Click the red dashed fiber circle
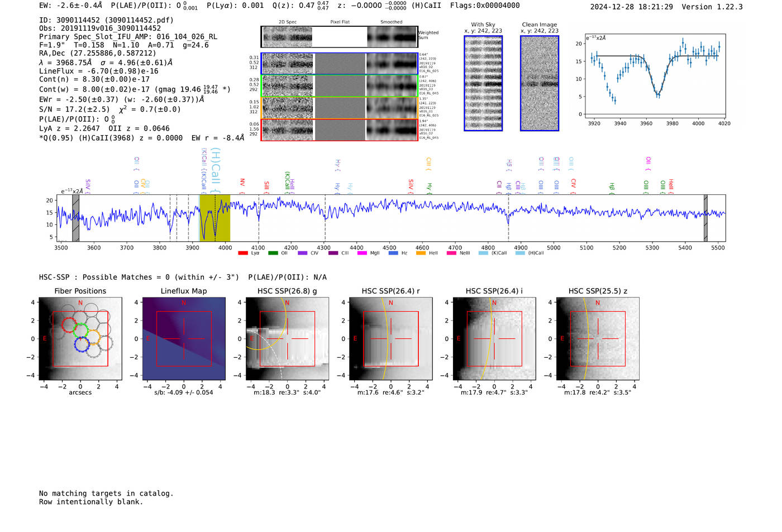Viewport: 782px width, 532px height. tap(68, 325)
